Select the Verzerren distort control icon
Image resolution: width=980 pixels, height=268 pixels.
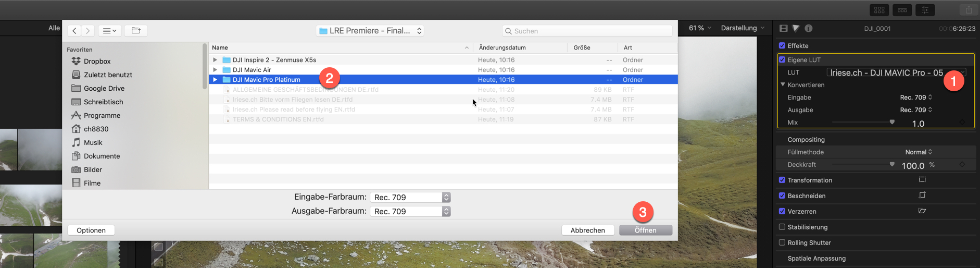coord(922,211)
